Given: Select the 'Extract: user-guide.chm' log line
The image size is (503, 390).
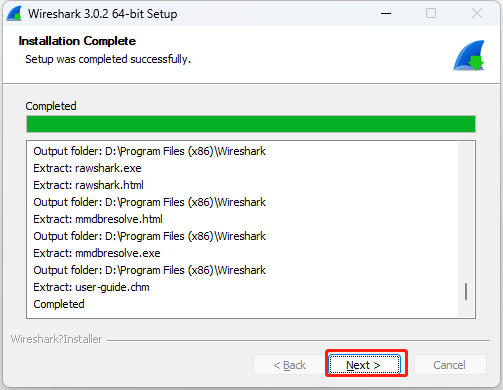Looking at the screenshot, I should click(x=91, y=287).
